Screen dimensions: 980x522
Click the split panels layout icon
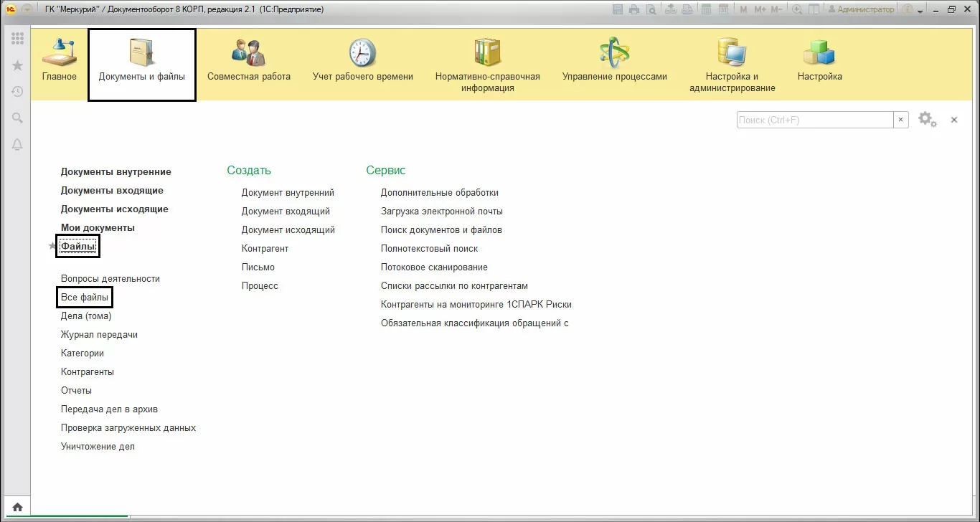pyautogui.click(x=815, y=10)
